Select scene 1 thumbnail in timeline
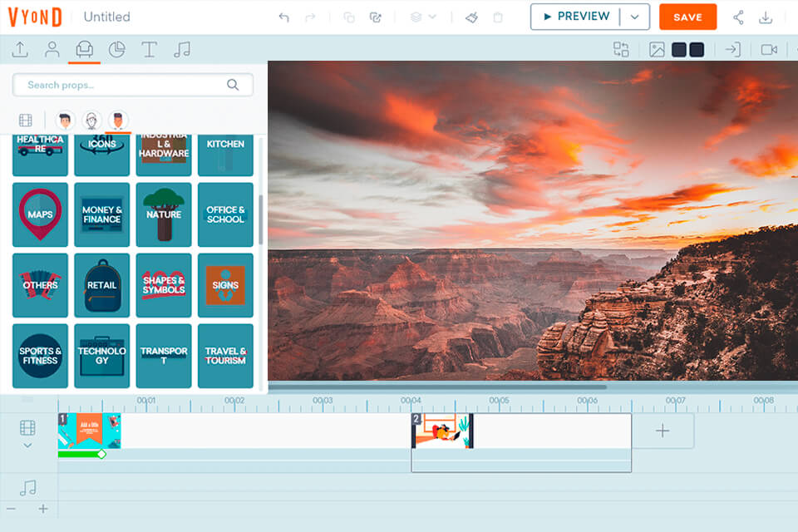This screenshot has height=532, width=798. click(89, 431)
